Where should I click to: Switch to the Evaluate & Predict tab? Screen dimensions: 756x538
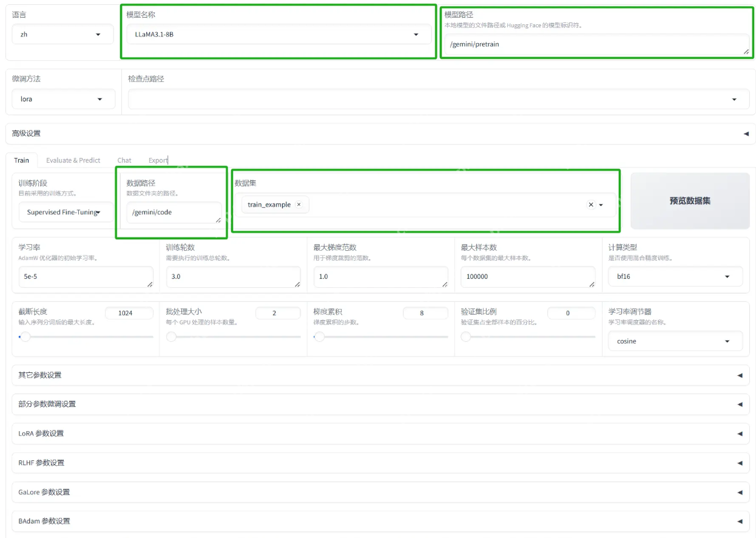pyautogui.click(x=73, y=160)
